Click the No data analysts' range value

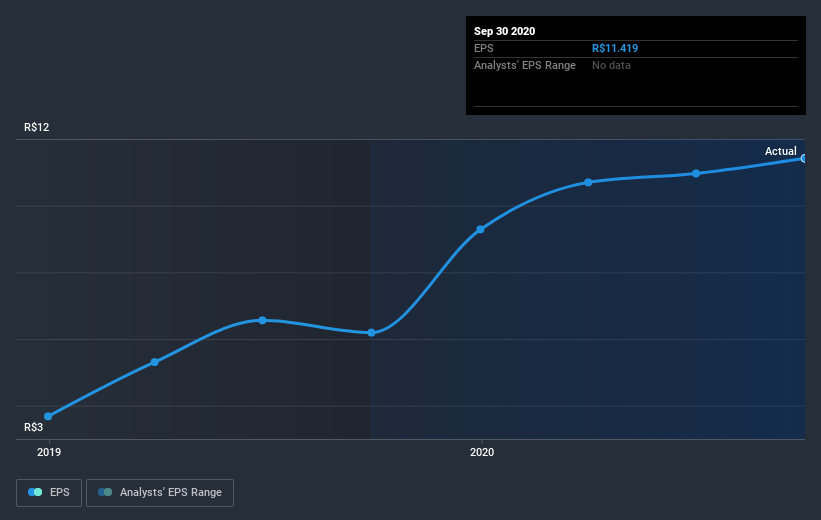[x=611, y=65]
